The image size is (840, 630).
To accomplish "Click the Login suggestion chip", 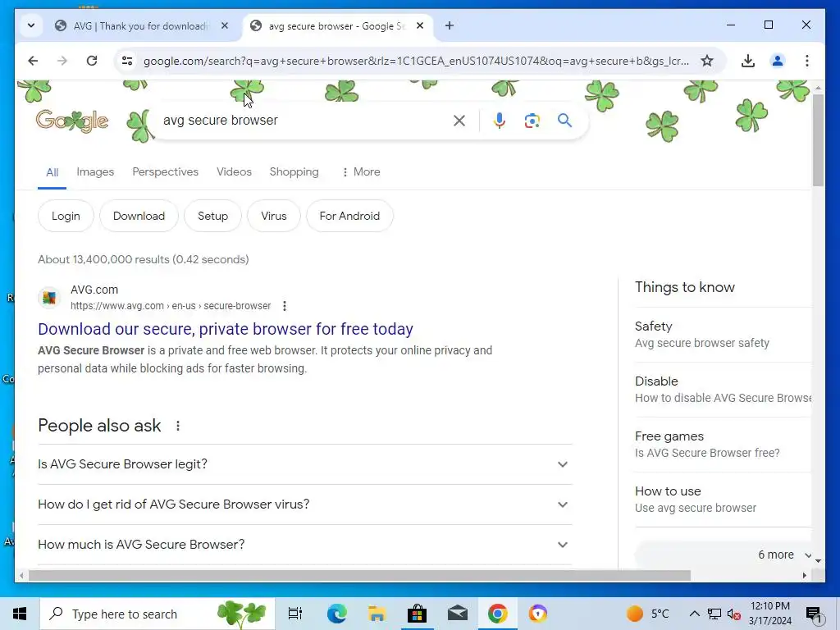I will pyautogui.click(x=66, y=216).
